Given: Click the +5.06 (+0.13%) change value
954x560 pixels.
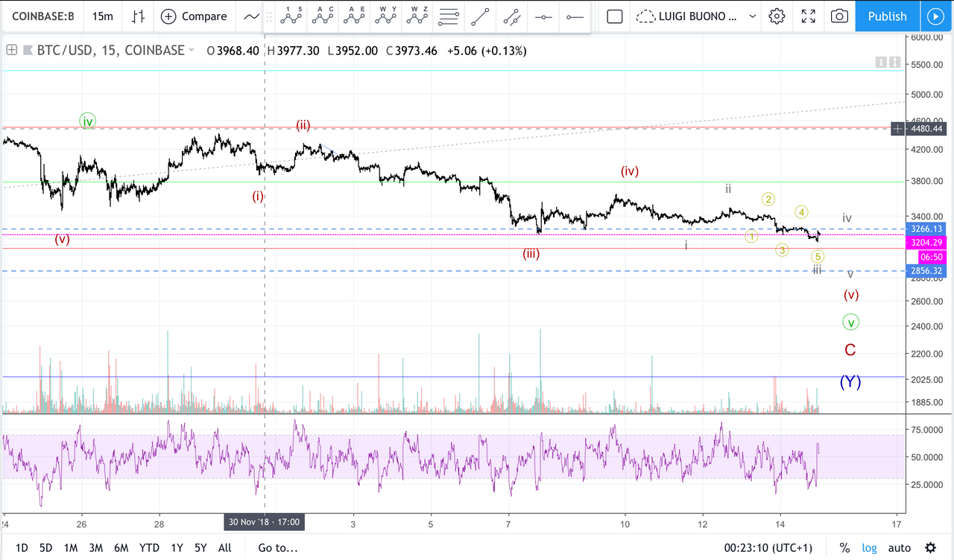Looking at the screenshot, I should click(485, 51).
